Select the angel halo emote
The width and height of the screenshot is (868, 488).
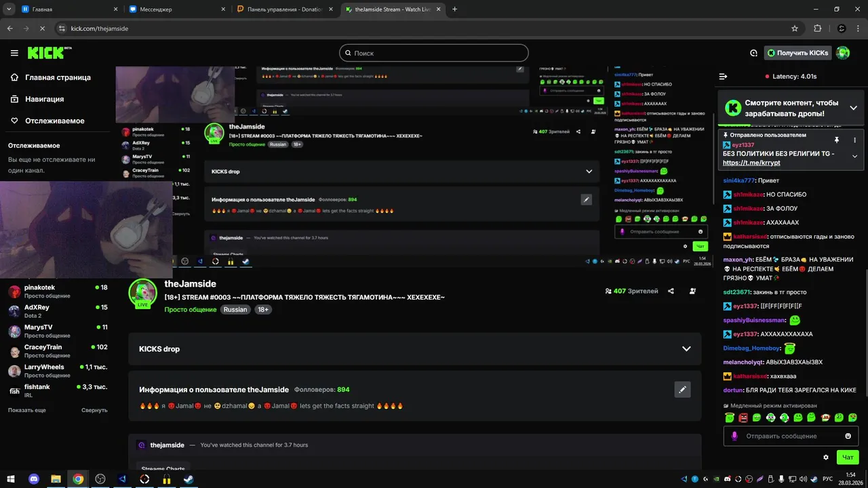tap(729, 418)
